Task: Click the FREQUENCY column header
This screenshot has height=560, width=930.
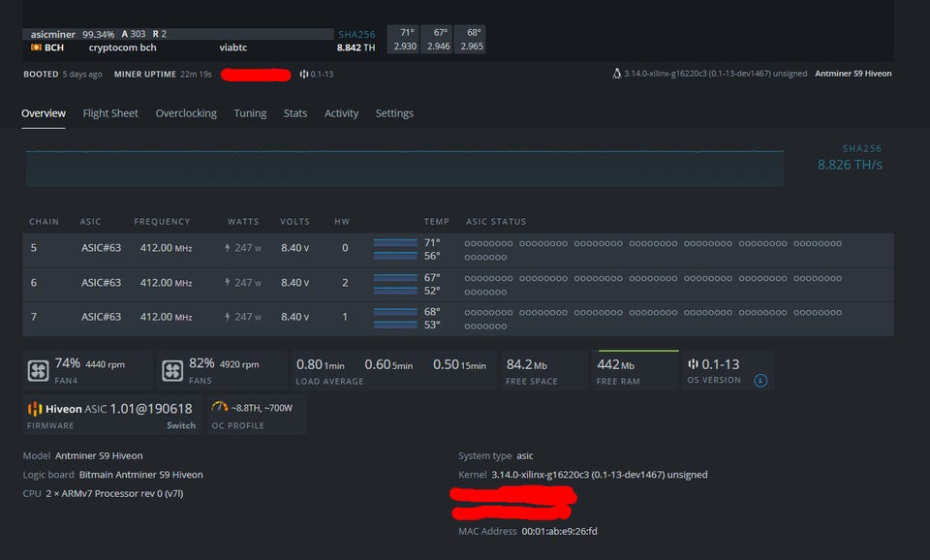Action: click(162, 221)
